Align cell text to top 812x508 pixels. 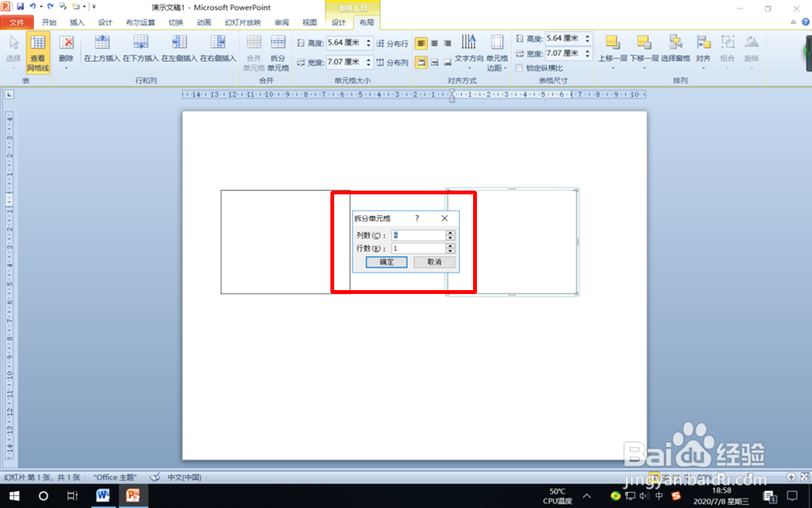click(421, 62)
